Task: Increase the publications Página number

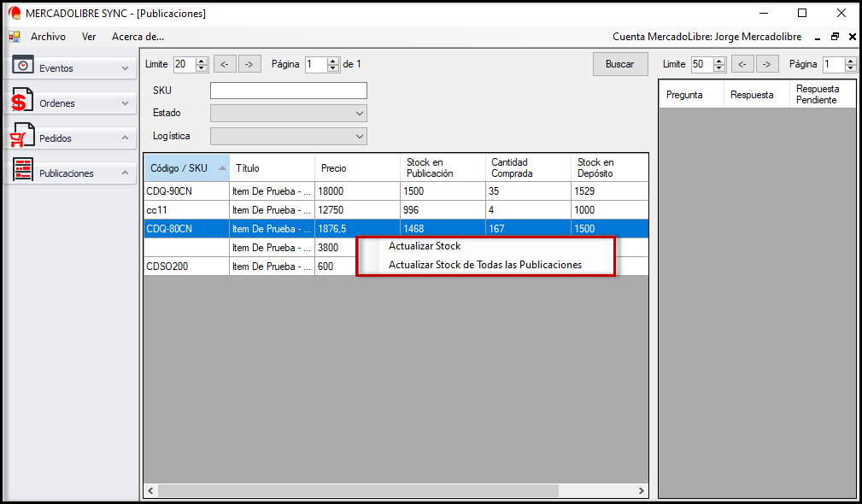Action: pyautogui.click(x=333, y=61)
